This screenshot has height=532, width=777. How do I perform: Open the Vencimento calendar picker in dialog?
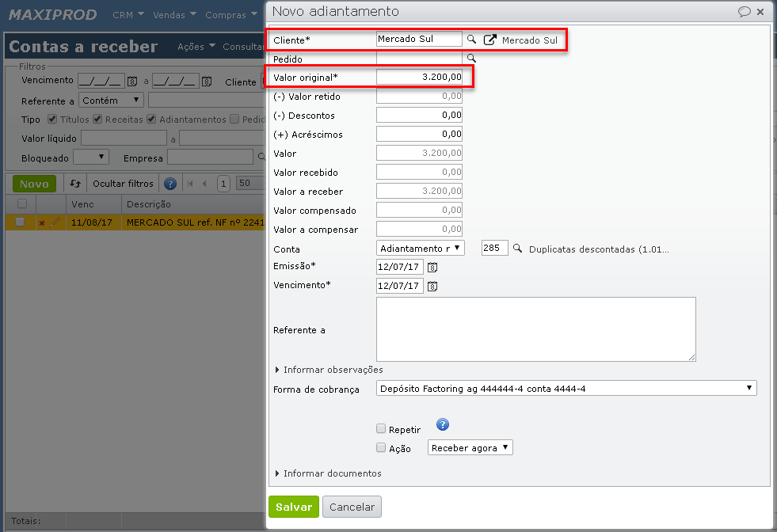coord(432,287)
